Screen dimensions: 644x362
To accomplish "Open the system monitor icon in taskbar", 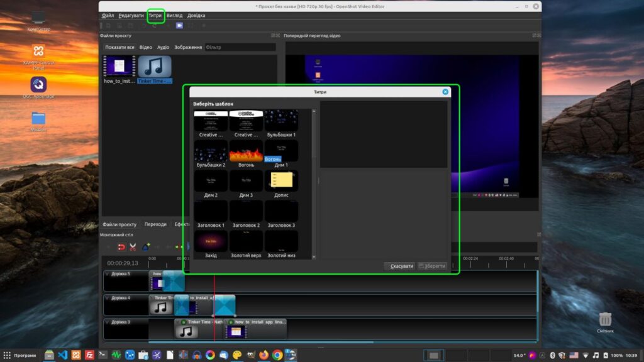I will coord(116,355).
